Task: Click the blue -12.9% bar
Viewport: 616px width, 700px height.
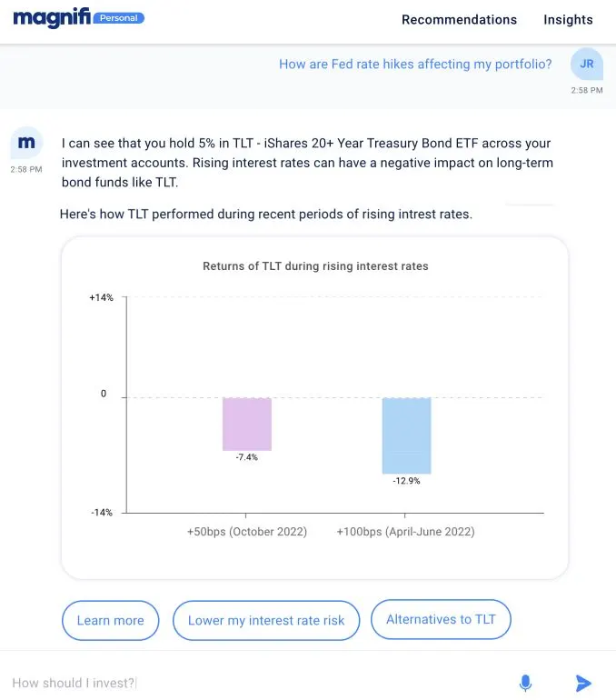Action: pos(406,435)
